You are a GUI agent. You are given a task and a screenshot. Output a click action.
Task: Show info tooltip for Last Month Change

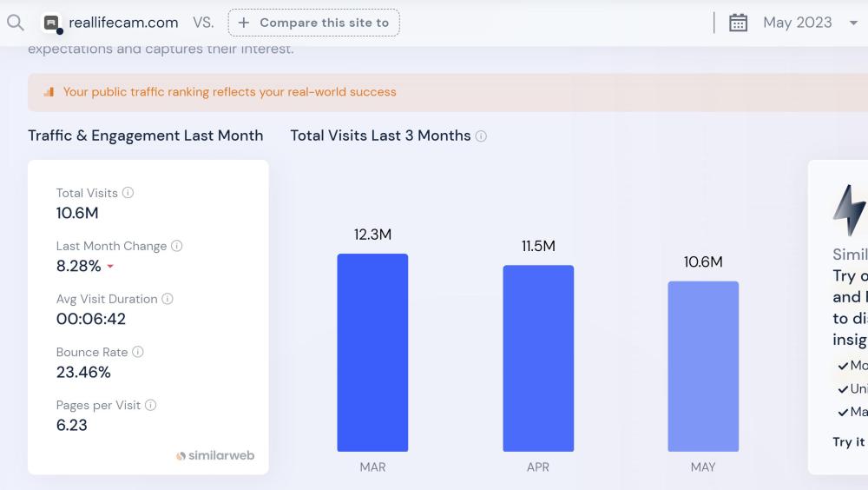pos(177,246)
